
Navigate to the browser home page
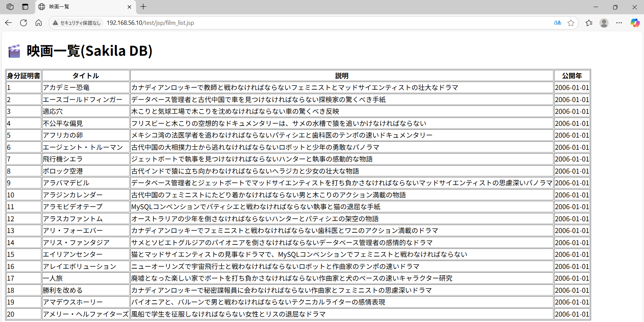click(39, 23)
